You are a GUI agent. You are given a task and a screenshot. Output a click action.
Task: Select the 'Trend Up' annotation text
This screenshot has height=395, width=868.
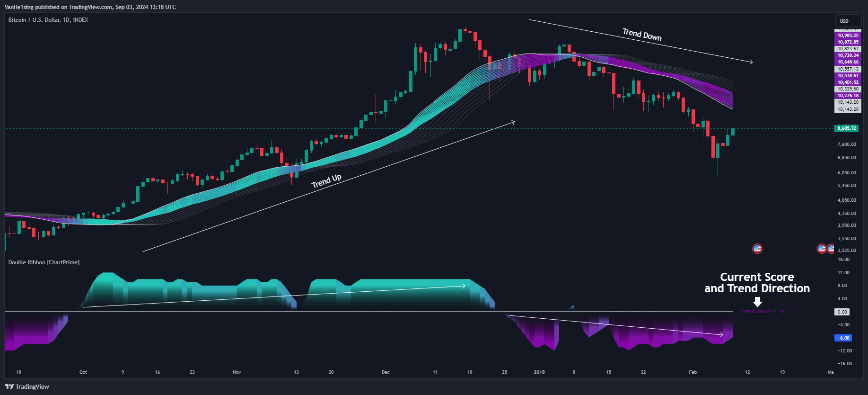click(326, 180)
